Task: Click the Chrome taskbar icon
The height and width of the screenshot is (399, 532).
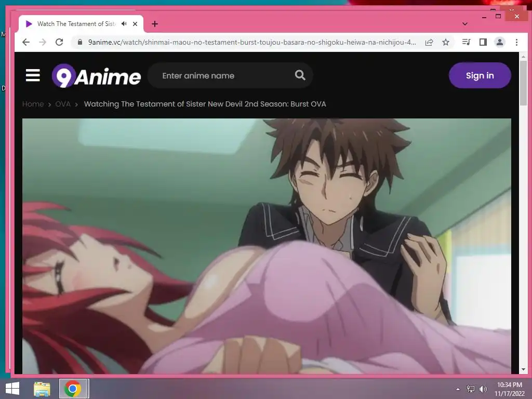Action: [x=73, y=389]
